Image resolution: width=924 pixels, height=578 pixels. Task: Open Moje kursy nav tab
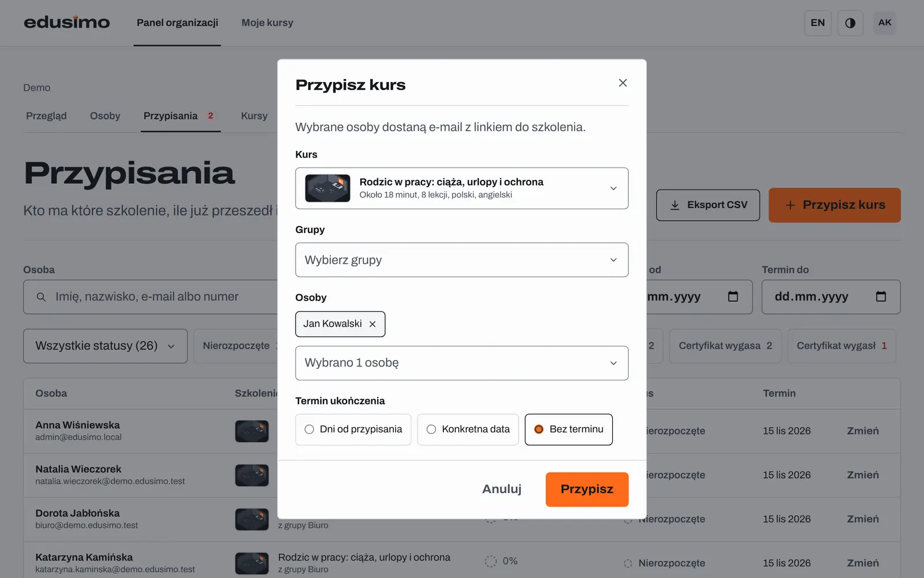pyautogui.click(x=267, y=23)
